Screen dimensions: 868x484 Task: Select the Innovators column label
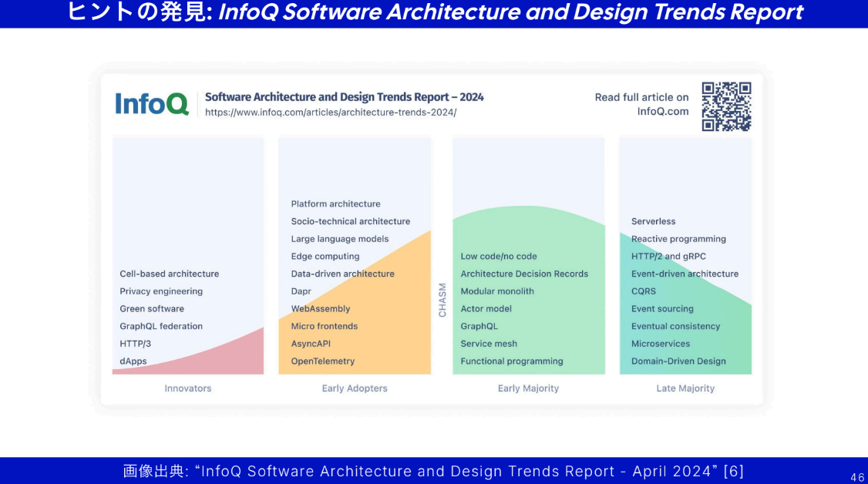coord(187,388)
